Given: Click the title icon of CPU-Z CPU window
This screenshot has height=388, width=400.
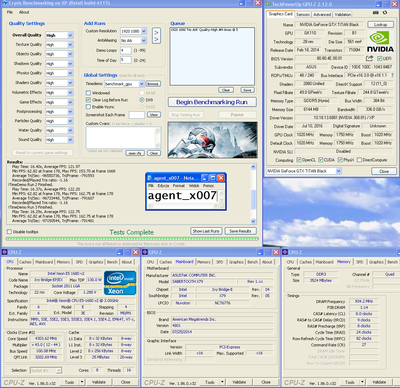Looking at the screenshot, I should (5, 252).
